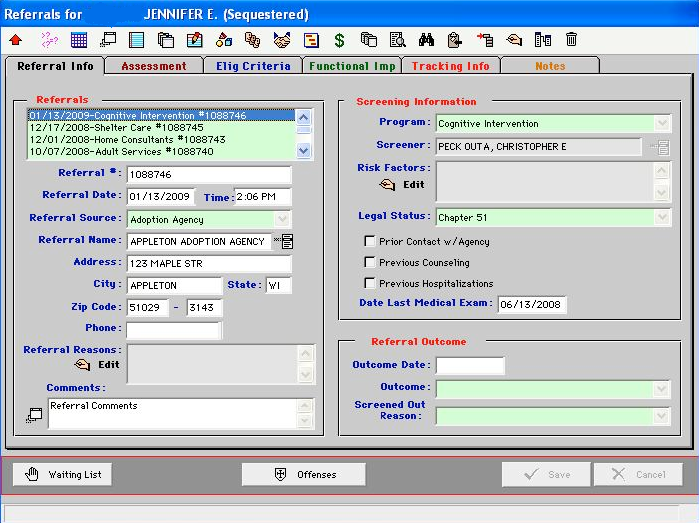This screenshot has height=523, width=699.
Task: Click up arrow of Risk Factors scrollbar
Action: (x=662, y=170)
